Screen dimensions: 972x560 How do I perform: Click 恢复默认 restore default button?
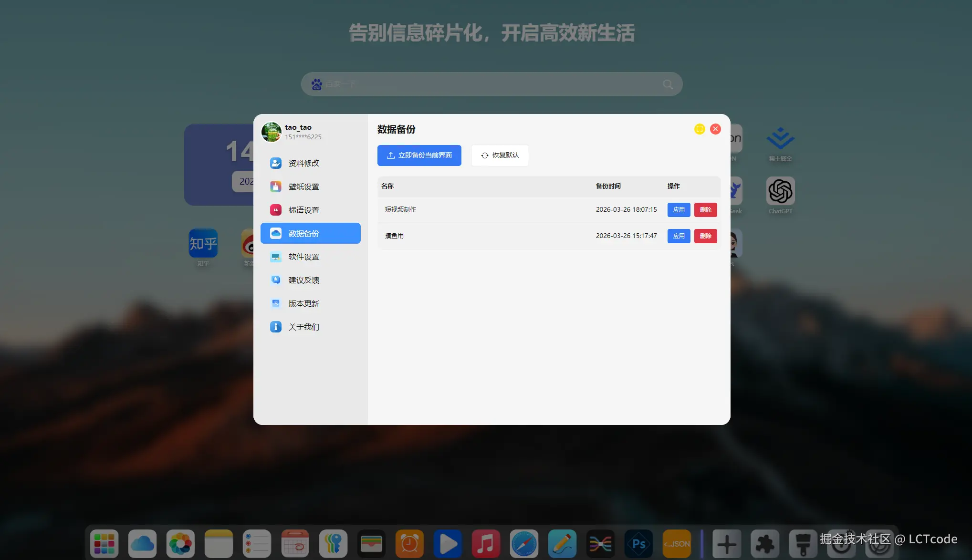click(x=500, y=156)
